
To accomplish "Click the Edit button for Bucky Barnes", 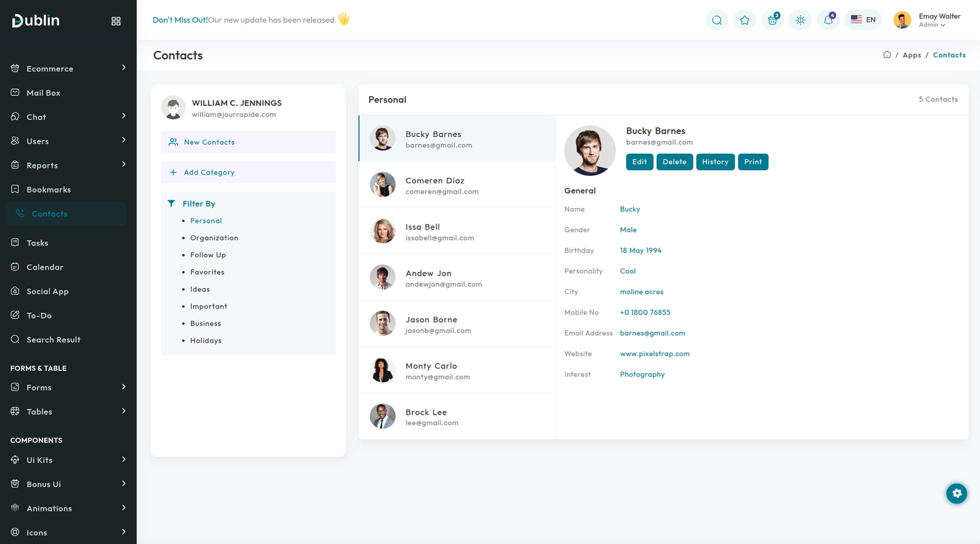I will [x=639, y=162].
